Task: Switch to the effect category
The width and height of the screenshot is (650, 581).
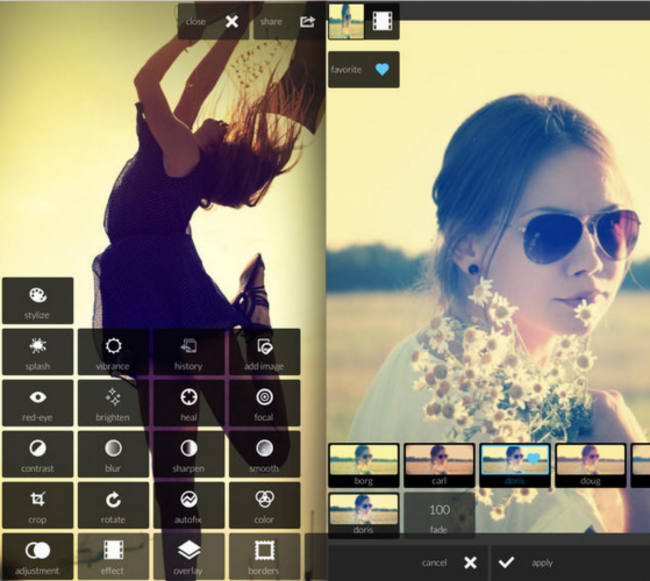Action: click(x=113, y=556)
